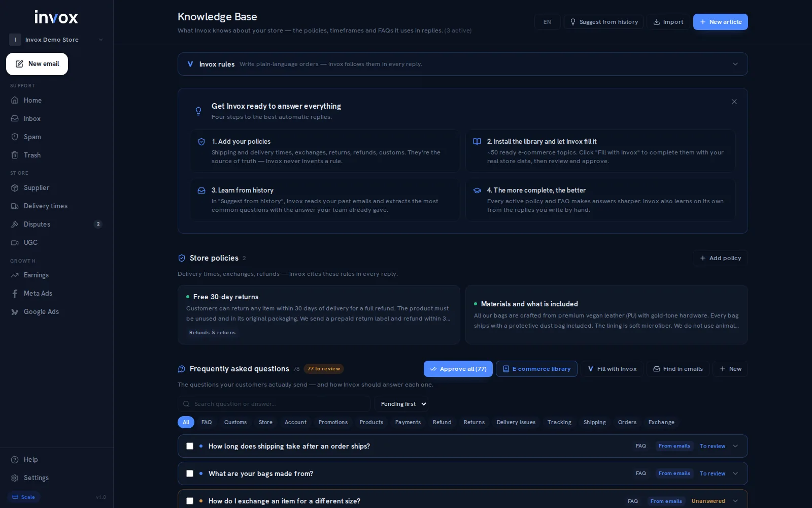This screenshot has width=812, height=508.
Task: Go to Inbox in sidebar
Action: tap(56, 118)
